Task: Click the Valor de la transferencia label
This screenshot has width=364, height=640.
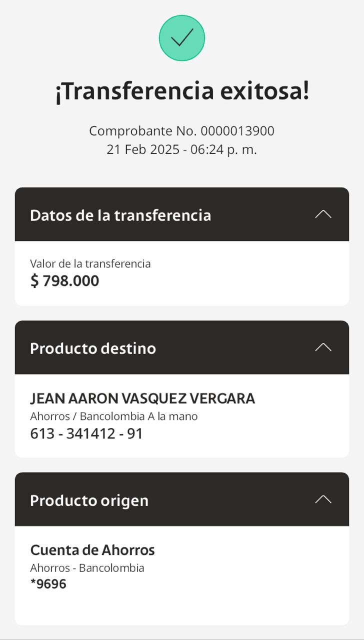Action: [x=90, y=263]
